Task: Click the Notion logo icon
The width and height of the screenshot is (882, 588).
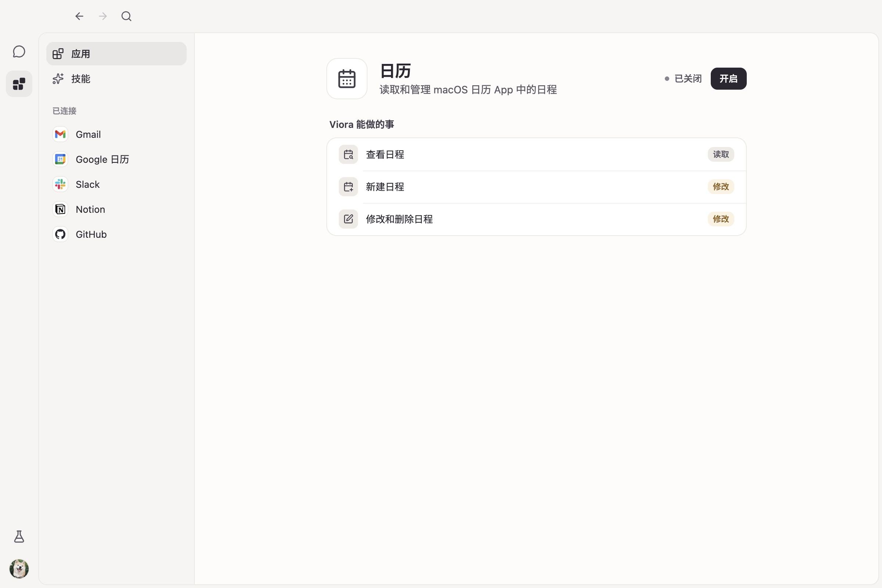Action: tap(60, 209)
